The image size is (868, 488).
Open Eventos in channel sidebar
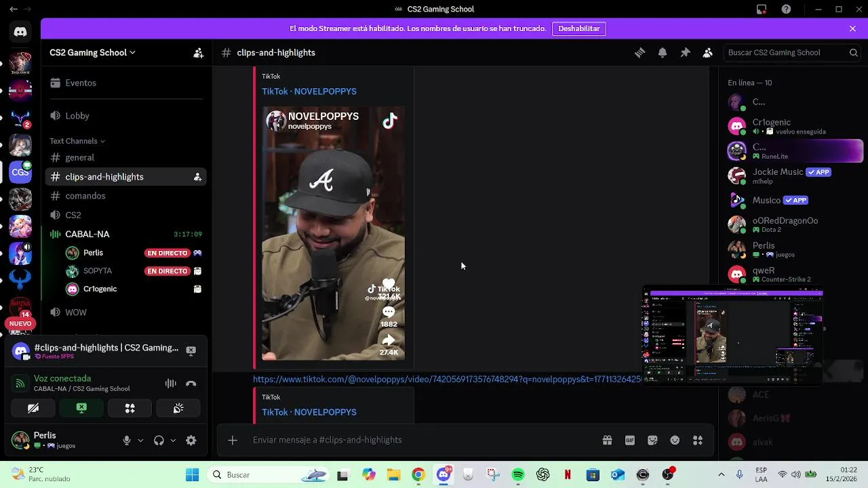pyautogui.click(x=125, y=83)
